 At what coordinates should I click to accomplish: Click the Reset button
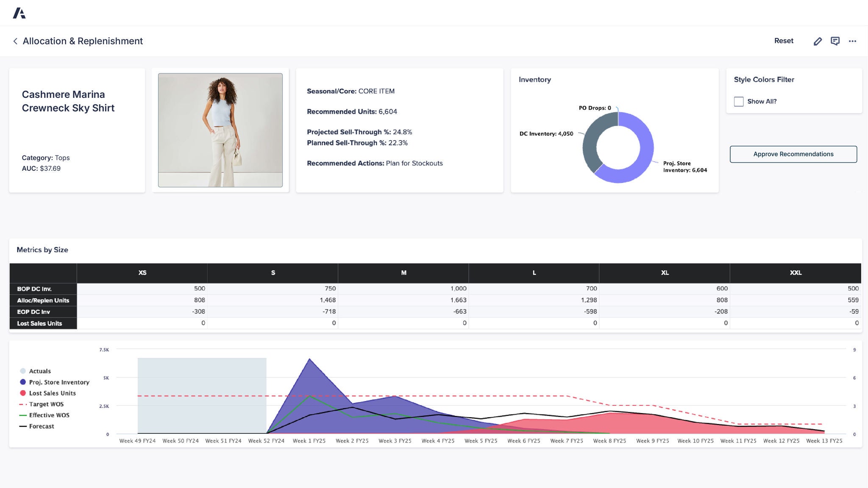[x=784, y=41]
